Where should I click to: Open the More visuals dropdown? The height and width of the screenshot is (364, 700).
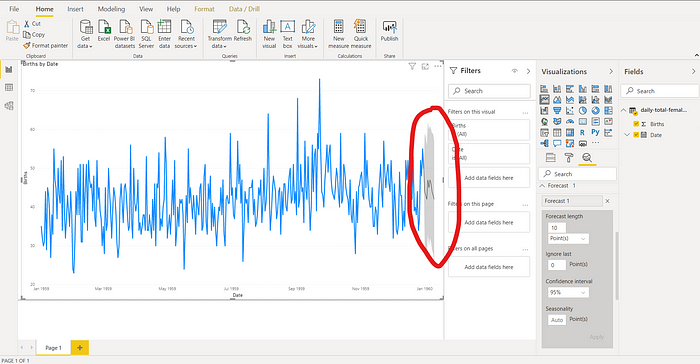coord(308,34)
